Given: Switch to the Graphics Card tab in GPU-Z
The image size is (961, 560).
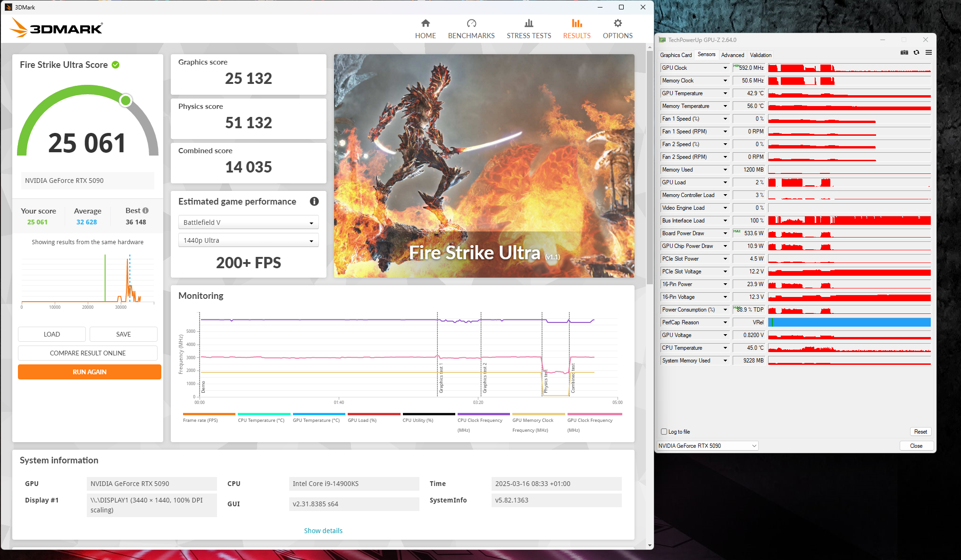Looking at the screenshot, I should [x=676, y=55].
